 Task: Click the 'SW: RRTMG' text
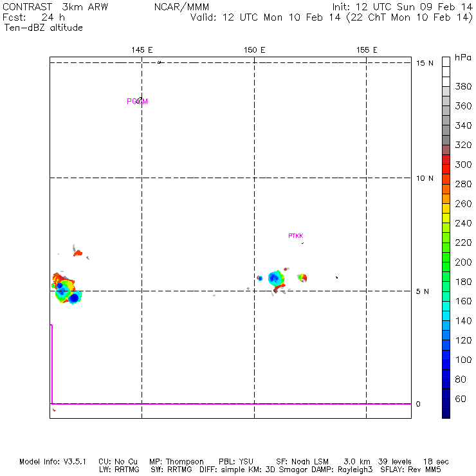pyautogui.click(x=171, y=470)
